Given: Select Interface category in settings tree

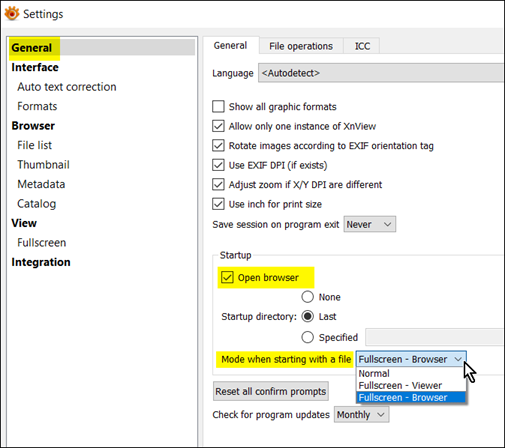Looking at the screenshot, I should [35, 67].
